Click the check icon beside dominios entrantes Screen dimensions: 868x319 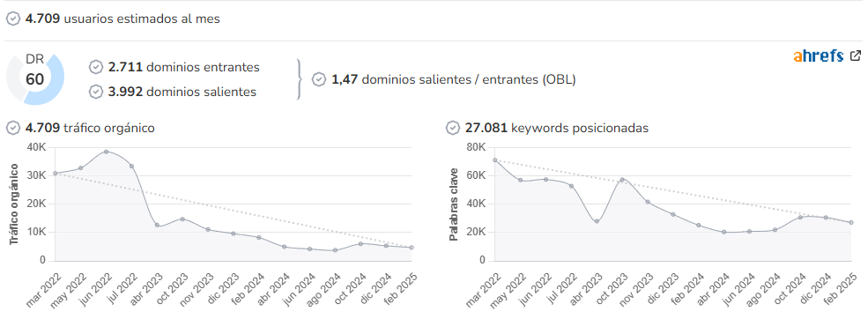coord(96,67)
